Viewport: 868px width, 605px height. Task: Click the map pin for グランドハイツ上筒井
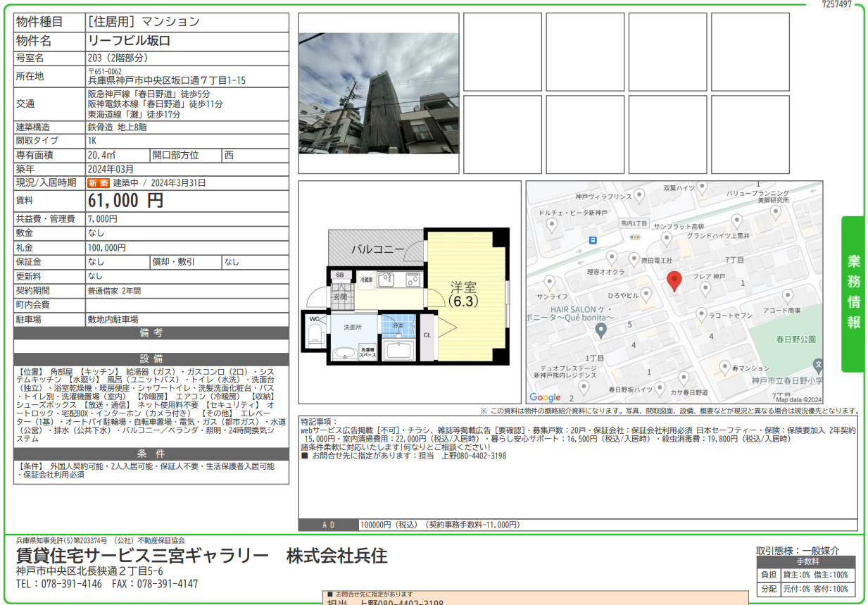coord(736,222)
